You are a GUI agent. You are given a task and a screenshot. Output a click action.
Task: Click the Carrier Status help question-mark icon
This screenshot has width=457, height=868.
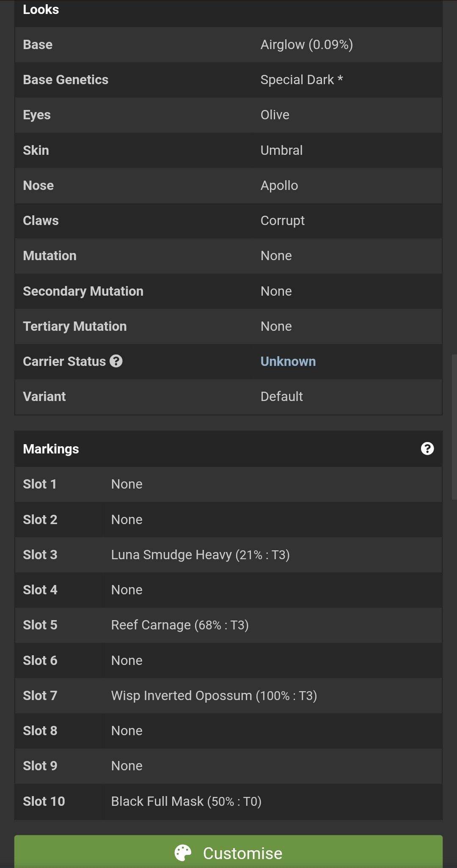click(x=116, y=361)
